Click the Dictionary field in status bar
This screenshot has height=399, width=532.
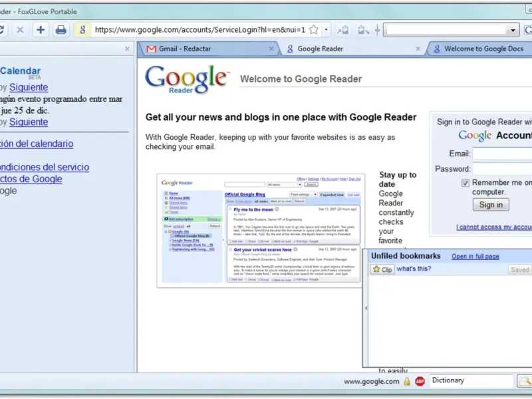[x=471, y=380]
